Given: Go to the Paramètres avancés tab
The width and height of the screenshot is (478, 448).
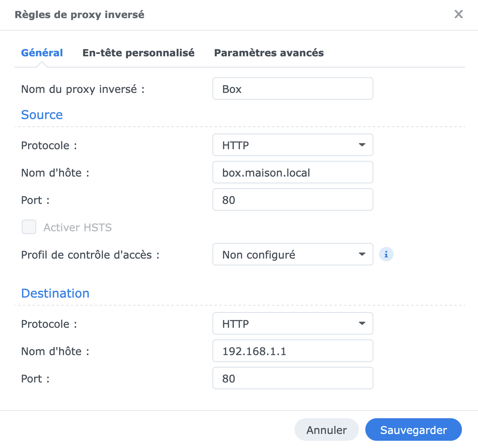Looking at the screenshot, I should coord(269,53).
